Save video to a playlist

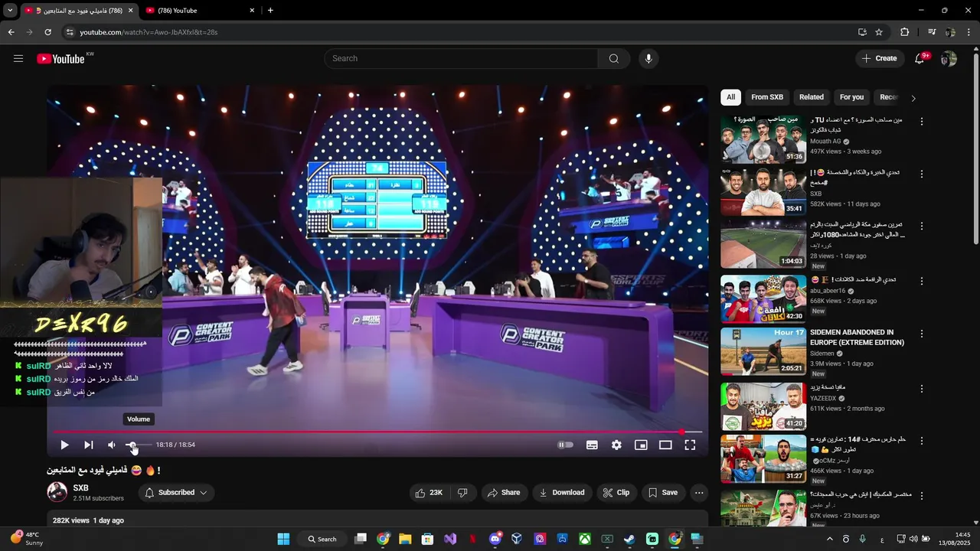663,493
